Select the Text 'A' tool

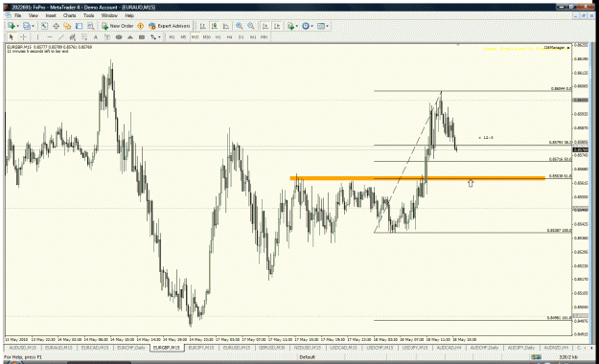[96, 37]
